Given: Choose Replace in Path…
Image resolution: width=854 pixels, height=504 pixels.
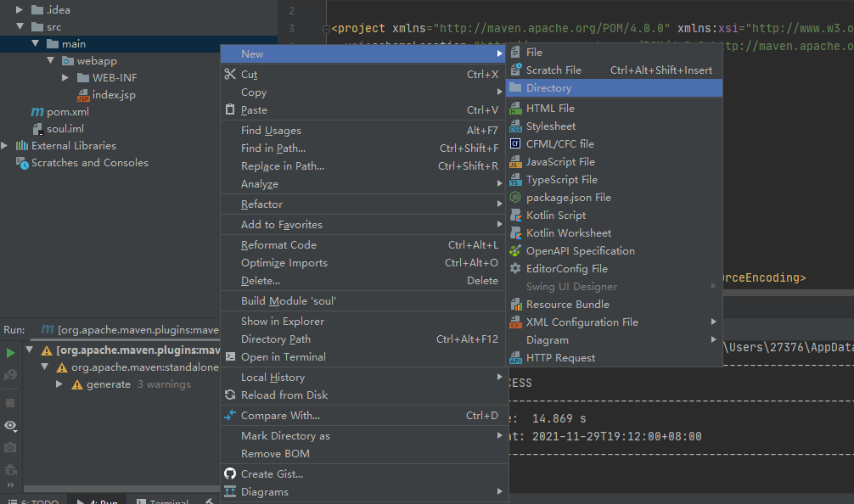Looking at the screenshot, I should coord(364,166).
